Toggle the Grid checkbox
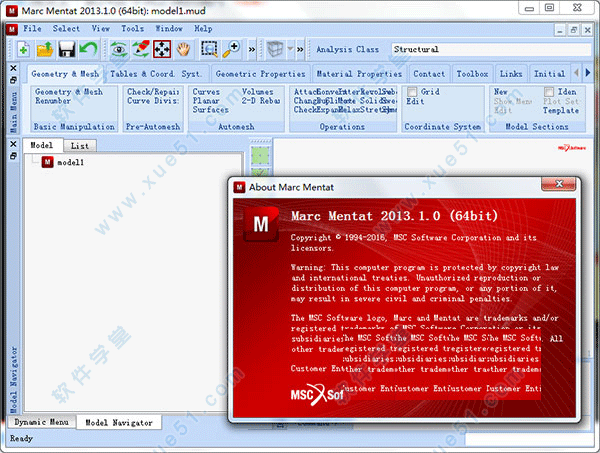Viewport: 600px width, 453px height. pyautogui.click(x=412, y=92)
